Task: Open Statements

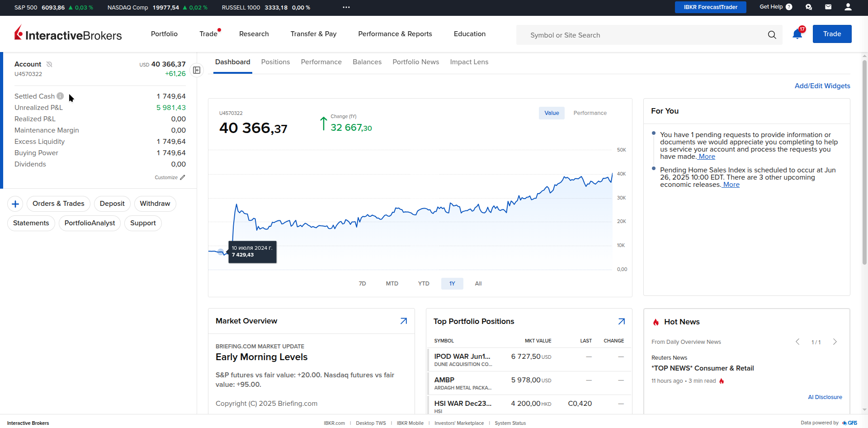Action: [x=31, y=223]
